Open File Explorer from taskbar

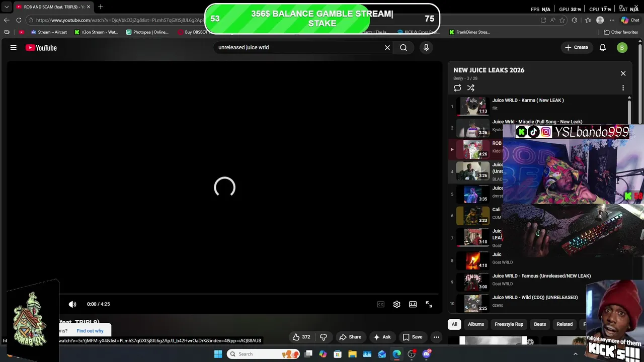[352, 354]
